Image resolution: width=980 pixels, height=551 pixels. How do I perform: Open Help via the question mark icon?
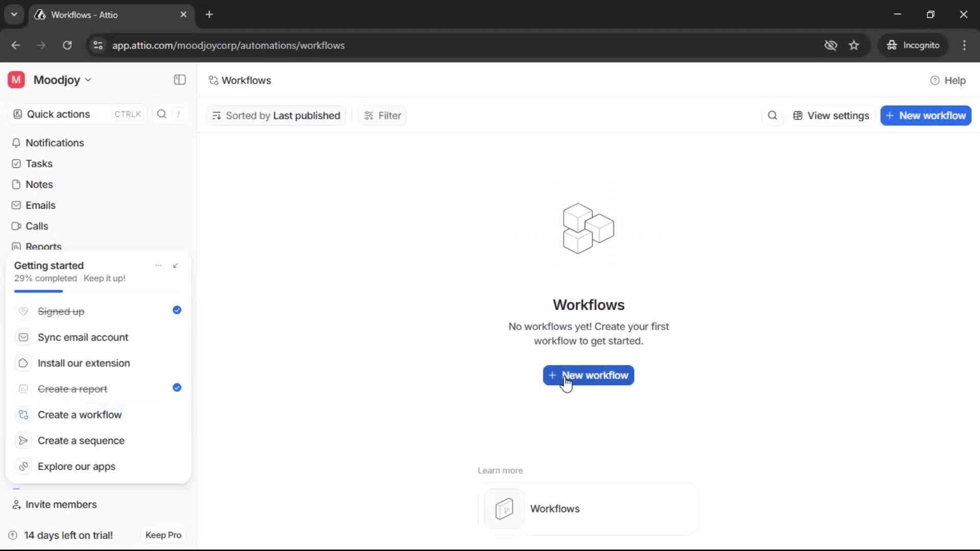click(949, 81)
